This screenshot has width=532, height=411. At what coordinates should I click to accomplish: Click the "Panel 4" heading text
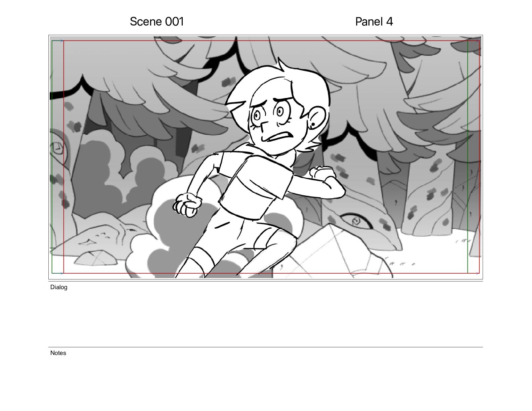pyautogui.click(x=374, y=21)
